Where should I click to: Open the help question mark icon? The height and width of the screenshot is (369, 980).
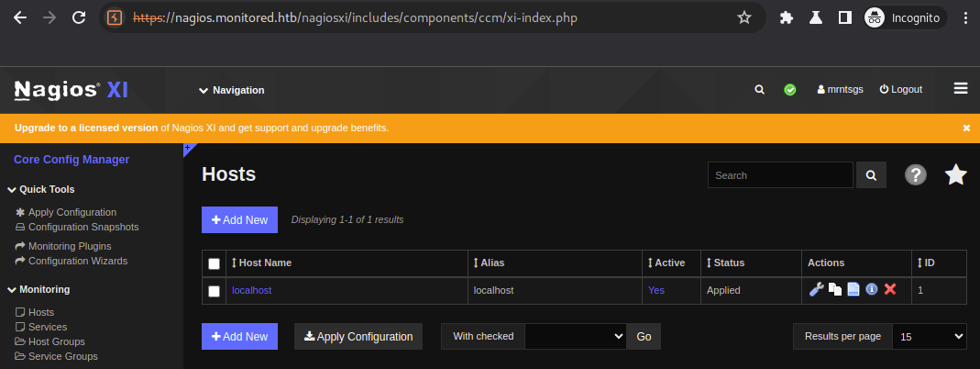(916, 175)
